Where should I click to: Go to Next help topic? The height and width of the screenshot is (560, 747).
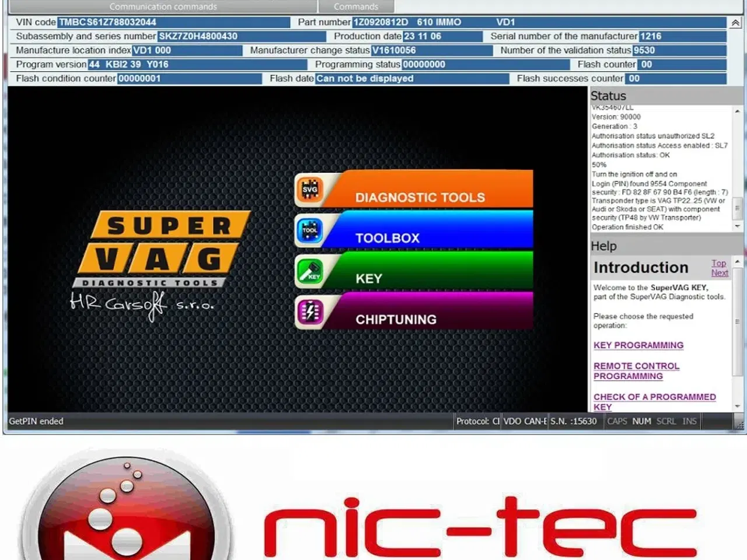tap(720, 273)
